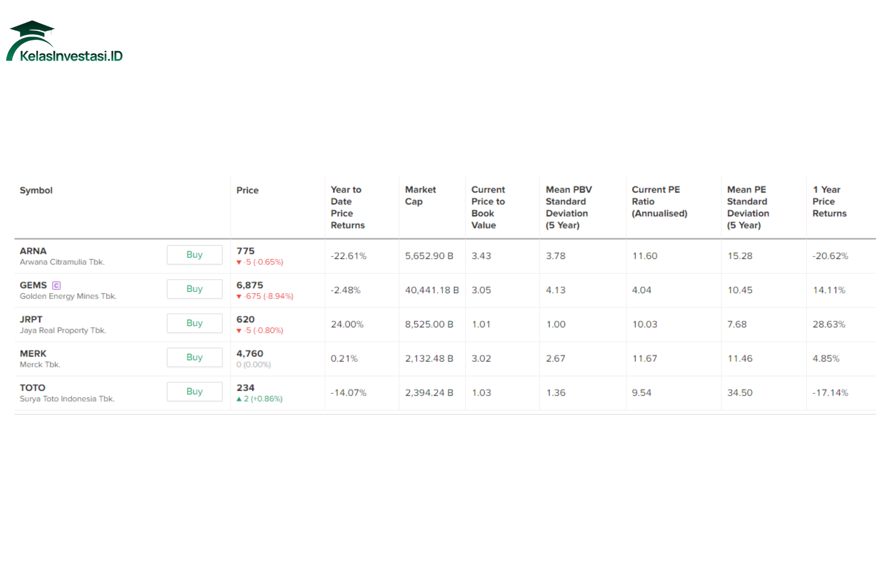Click the C badge icon next to GEMS
The width and height of the screenshot is (883, 588).
coord(56,285)
